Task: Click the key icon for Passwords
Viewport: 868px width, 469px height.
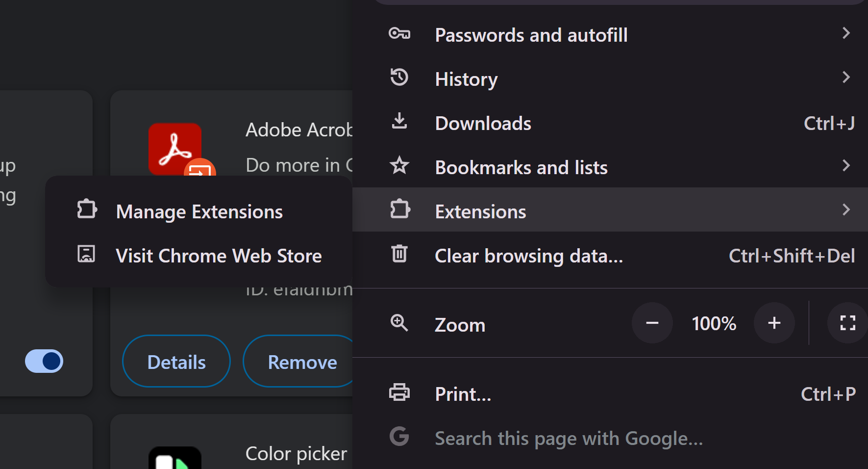Action: [x=399, y=34]
